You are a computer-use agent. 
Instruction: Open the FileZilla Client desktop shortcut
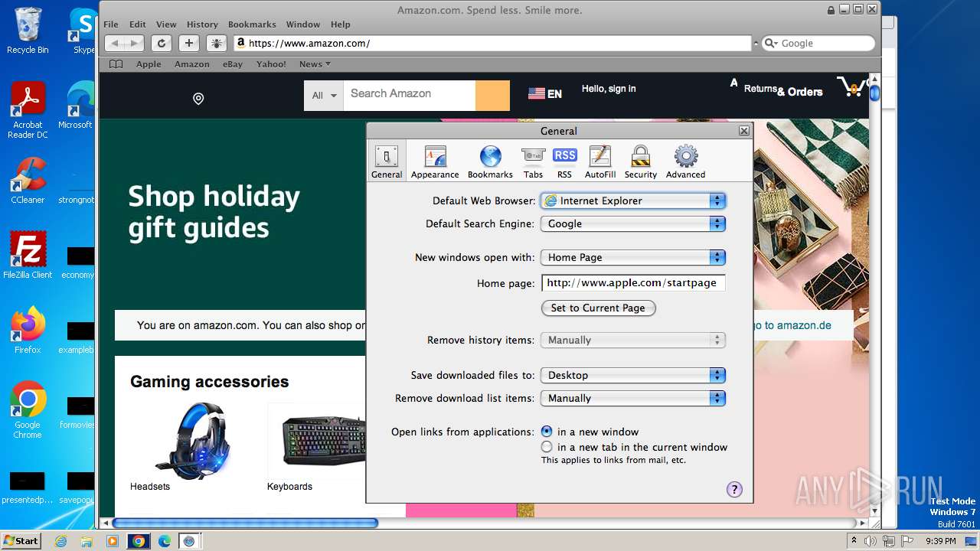point(28,255)
